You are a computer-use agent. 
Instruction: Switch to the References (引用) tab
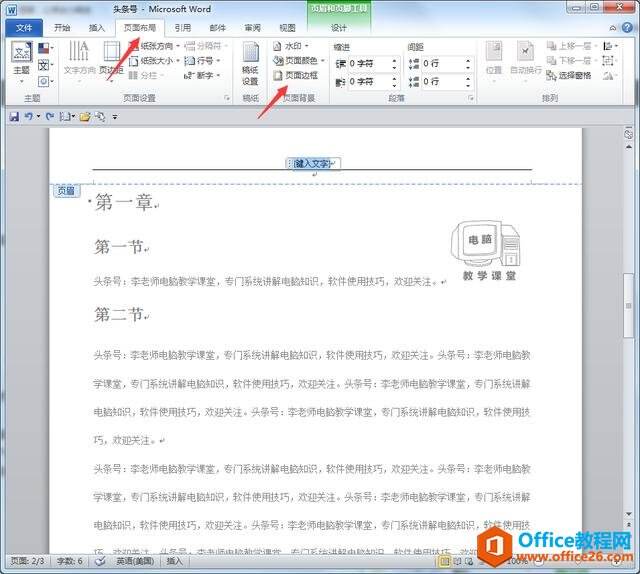click(x=182, y=28)
